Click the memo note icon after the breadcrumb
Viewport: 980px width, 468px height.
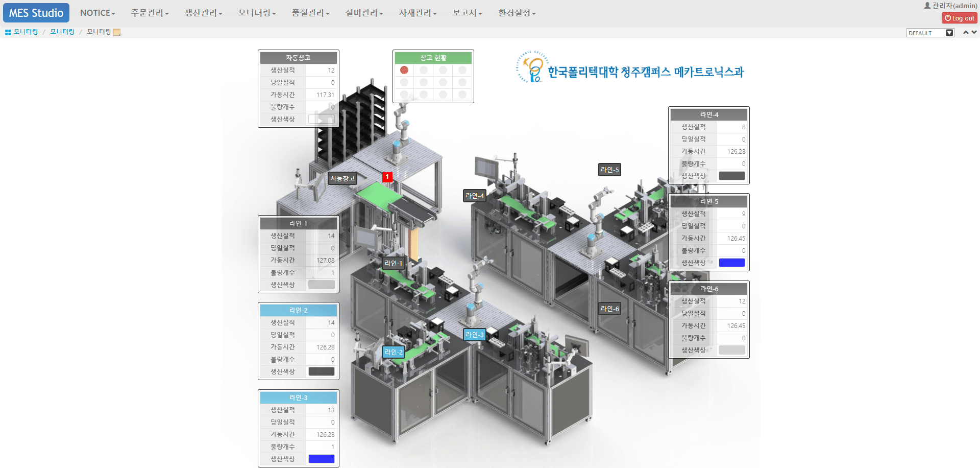tap(116, 32)
